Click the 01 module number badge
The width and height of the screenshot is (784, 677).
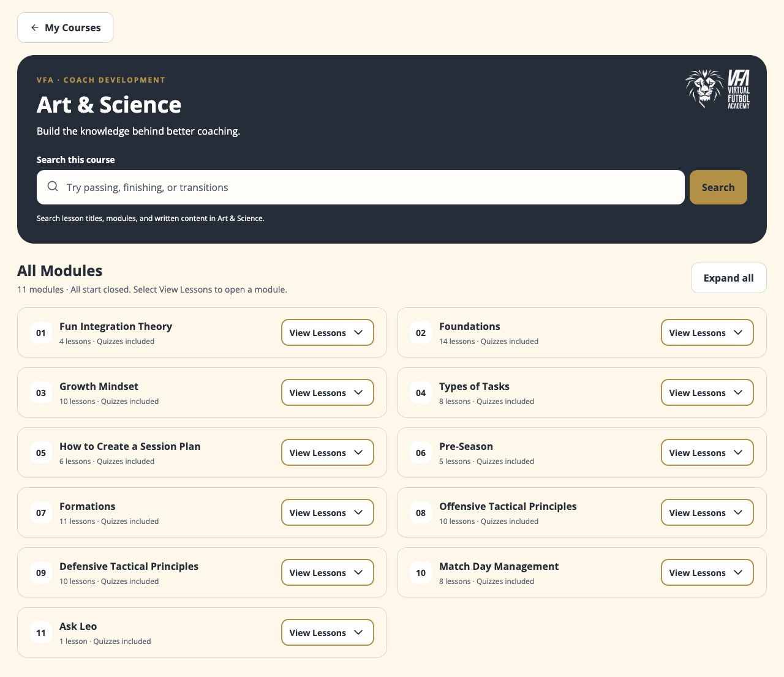(x=41, y=333)
